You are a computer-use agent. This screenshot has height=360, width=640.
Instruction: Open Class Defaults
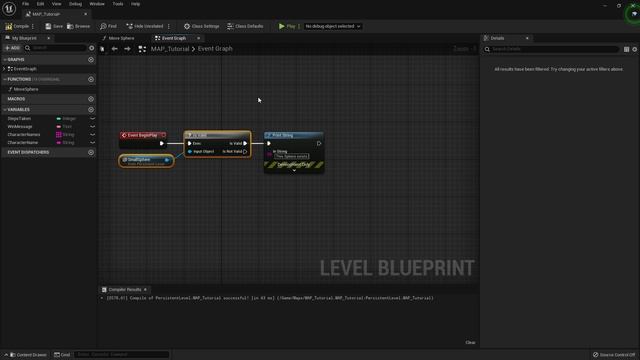tap(245, 26)
